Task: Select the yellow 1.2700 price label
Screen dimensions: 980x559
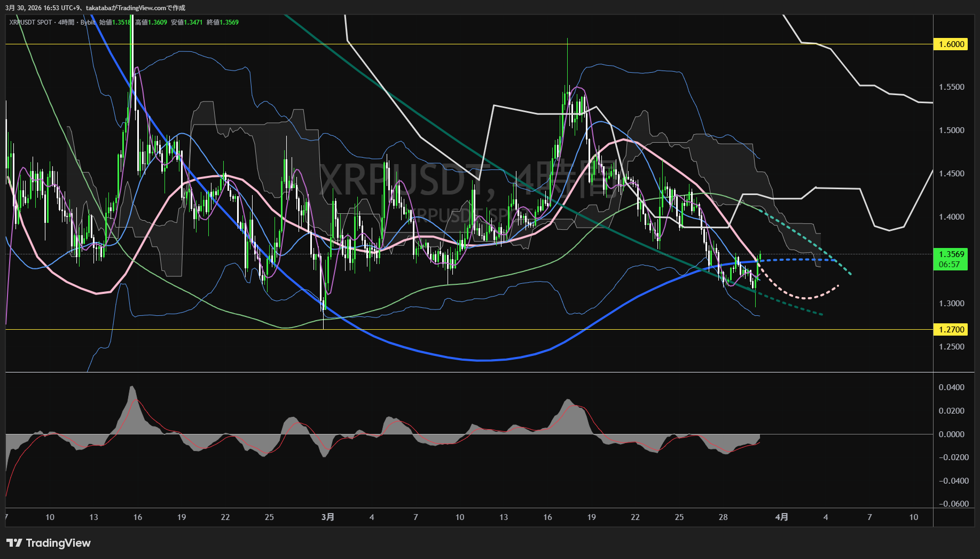Action: tap(951, 330)
